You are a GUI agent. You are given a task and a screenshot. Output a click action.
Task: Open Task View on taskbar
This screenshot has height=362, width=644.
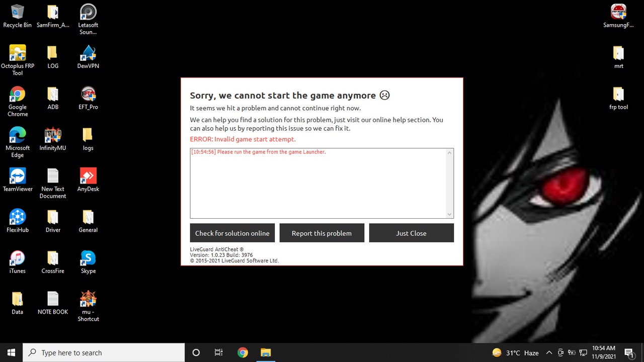tap(219, 352)
